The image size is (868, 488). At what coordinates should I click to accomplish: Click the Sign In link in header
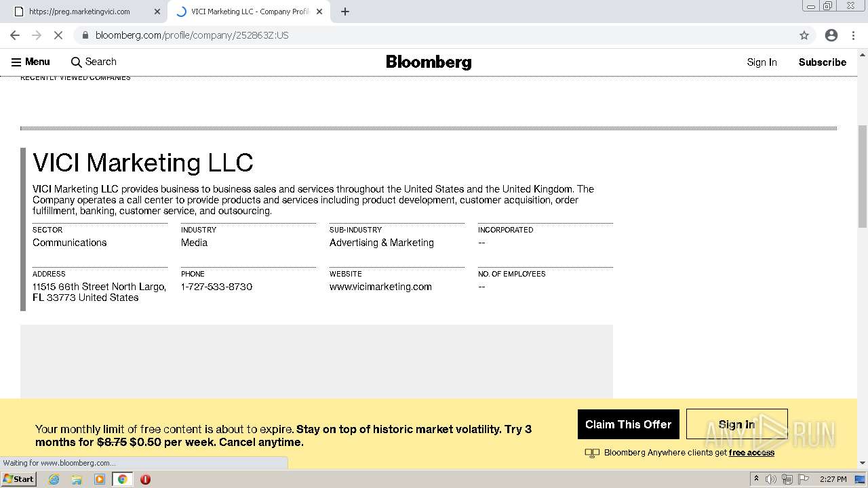[762, 62]
